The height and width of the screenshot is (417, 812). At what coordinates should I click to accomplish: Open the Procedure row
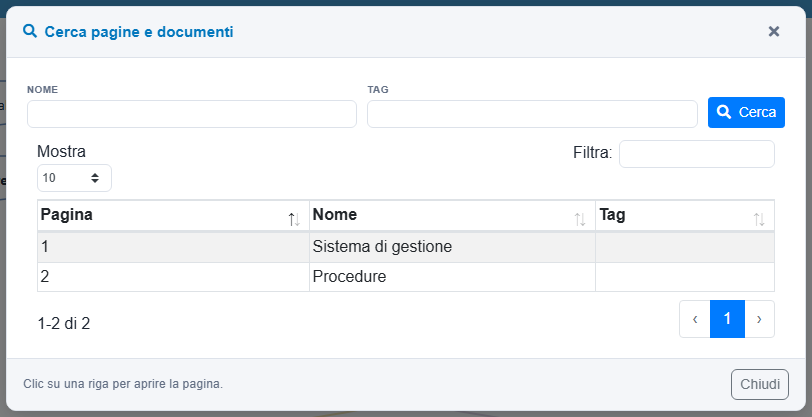406,277
